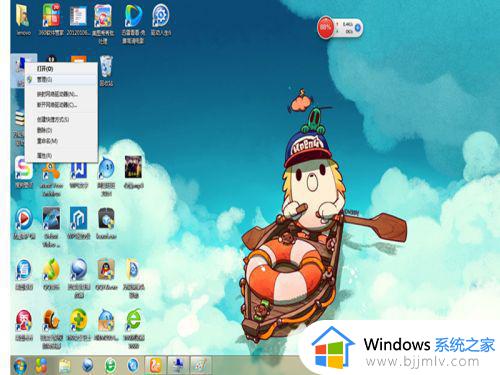Open the cartoon photo batch tool shortcut
This screenshot has width=500, height=375.
coord(104,23)
